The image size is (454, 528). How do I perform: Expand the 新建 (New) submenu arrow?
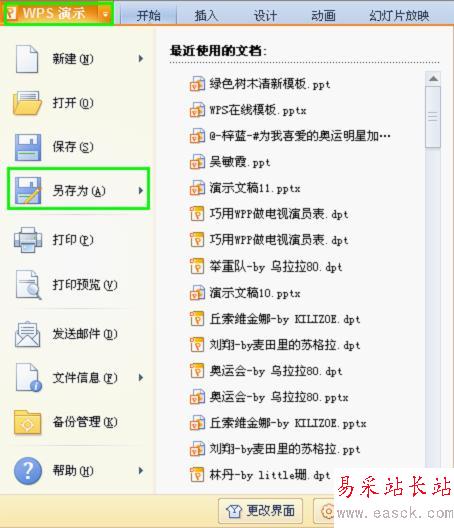pyautogui.click(x=141, y=59)
